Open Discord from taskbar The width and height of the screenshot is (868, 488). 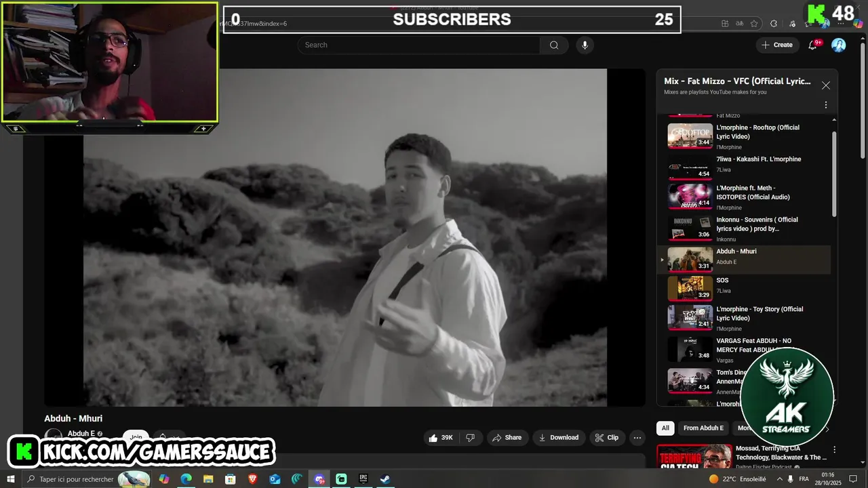point(319,479)
